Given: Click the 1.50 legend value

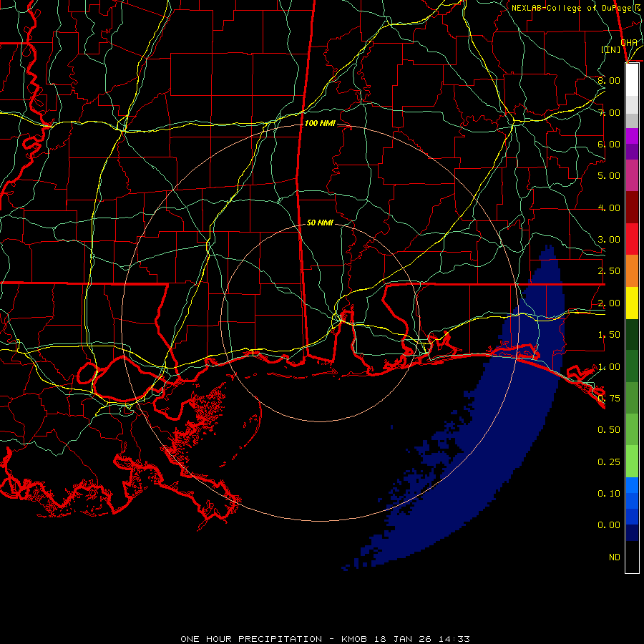Looking at the screenshot, I should click(x=609, y=335).
